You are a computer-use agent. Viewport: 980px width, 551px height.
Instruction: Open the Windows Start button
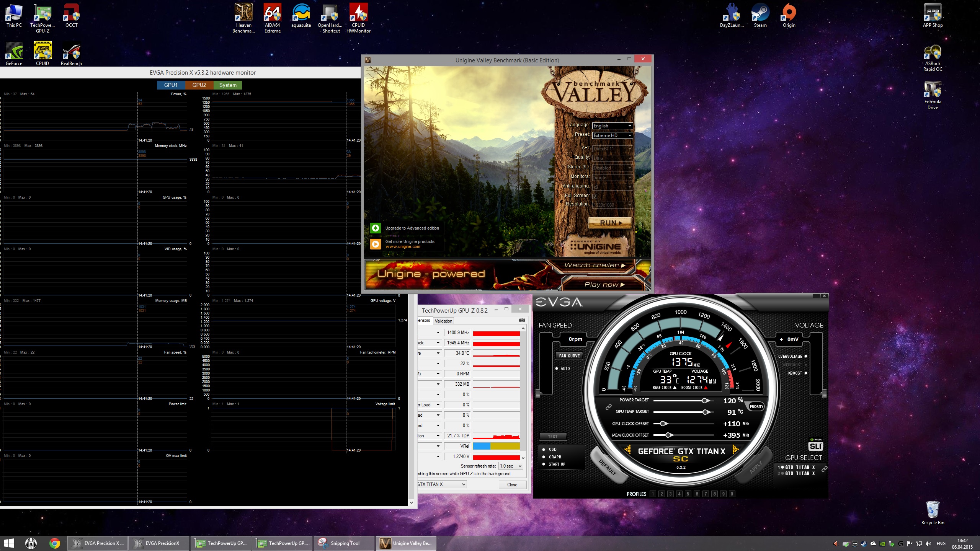pyautogui.click(x=9, y=543)
